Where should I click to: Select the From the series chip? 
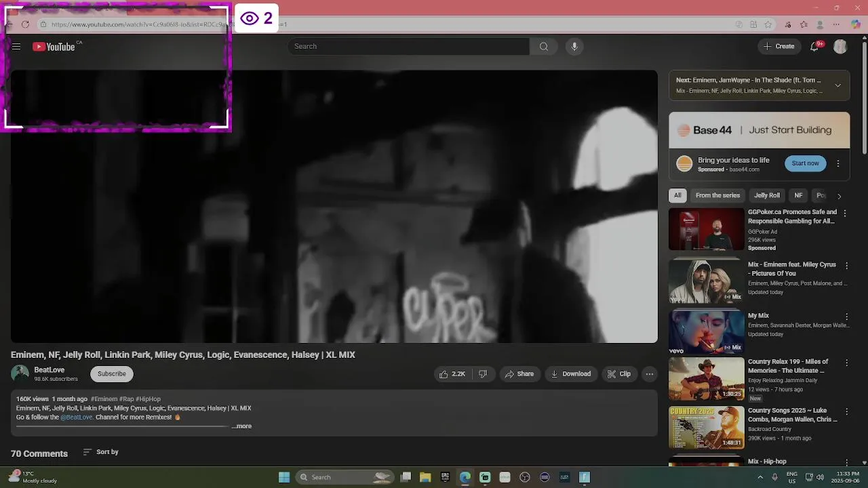[717, 195]
